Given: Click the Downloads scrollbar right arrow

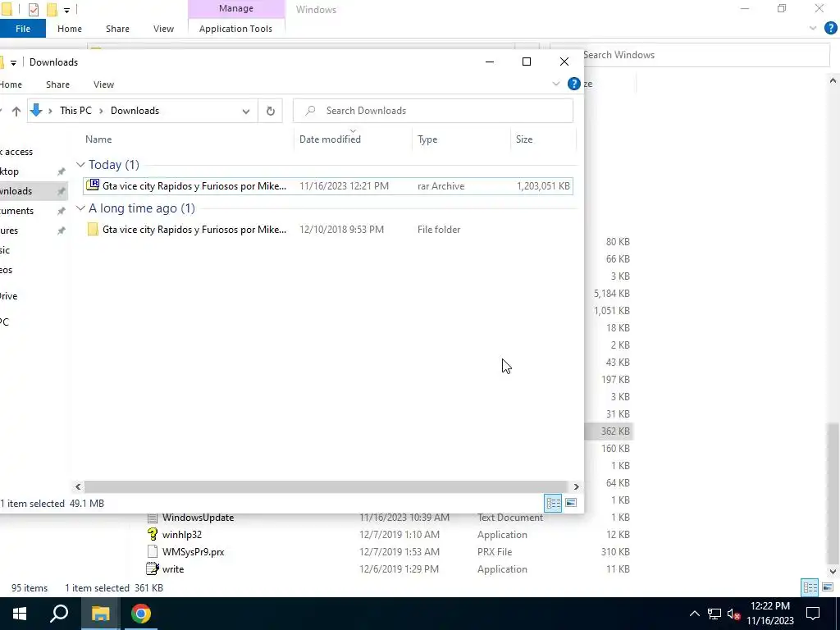Looking at the screenshot, I should [577, 486].
